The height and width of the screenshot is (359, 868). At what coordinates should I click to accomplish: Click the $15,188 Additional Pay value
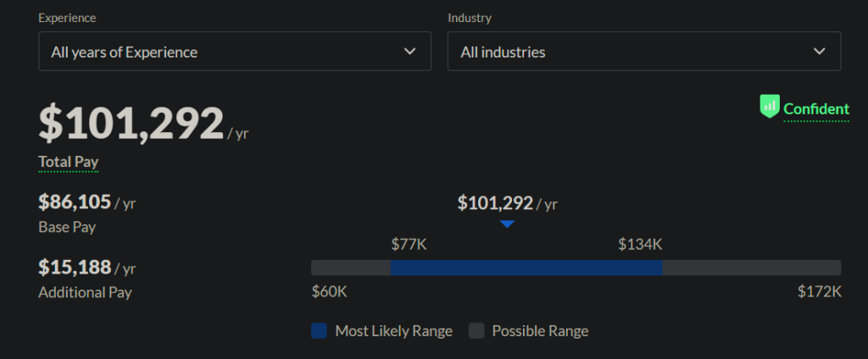[75, 268]
